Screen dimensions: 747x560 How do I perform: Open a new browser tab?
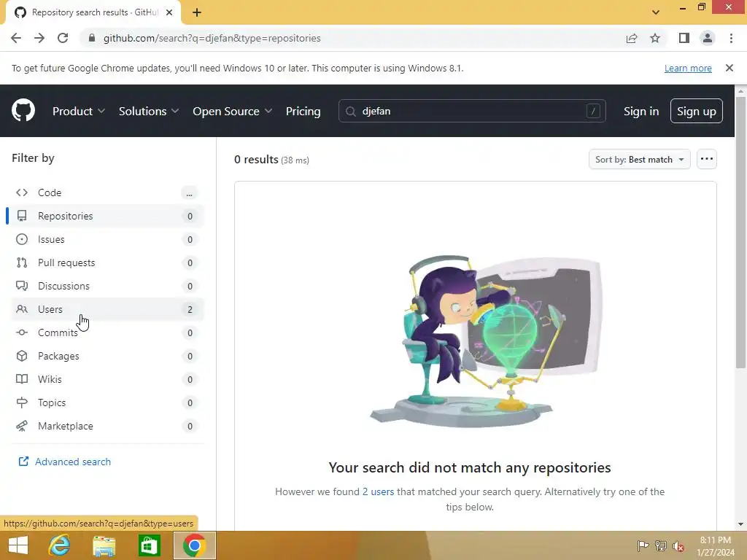[x=197, y=12]
